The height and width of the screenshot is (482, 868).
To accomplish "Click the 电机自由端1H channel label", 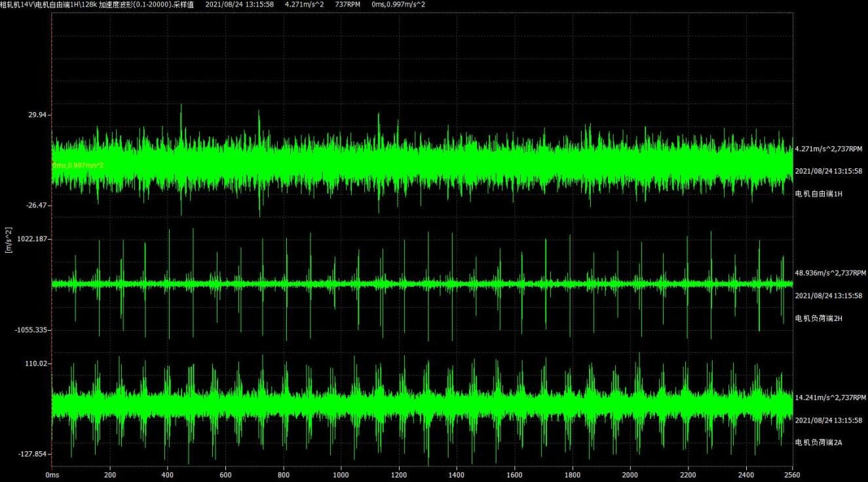I will click(x=818, y=194).
